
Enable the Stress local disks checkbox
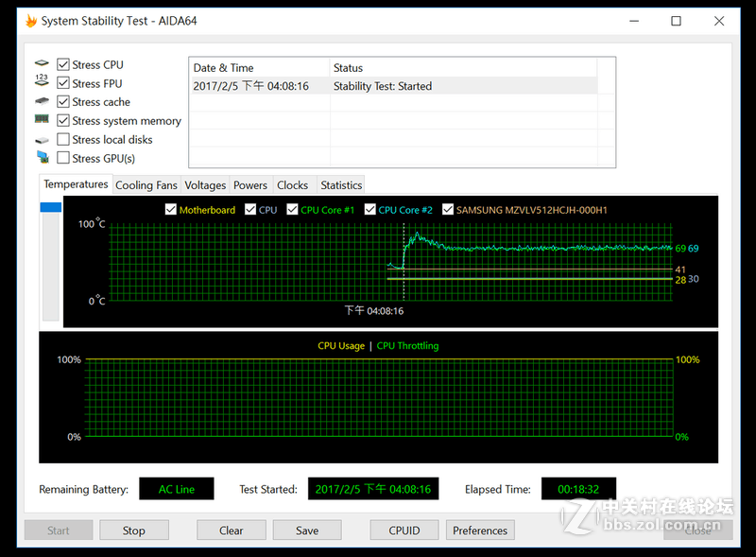pyautogui.click(x=63, y=140)
